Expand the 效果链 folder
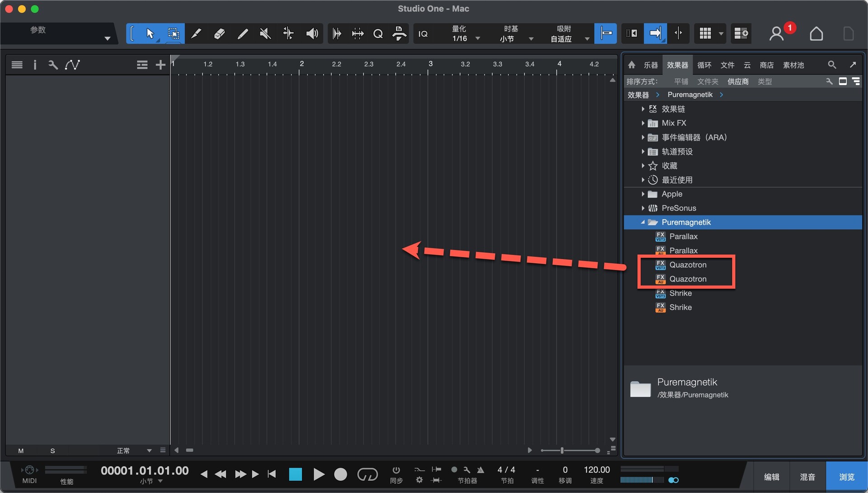This screenshot has width=868, height=493. 643,109
